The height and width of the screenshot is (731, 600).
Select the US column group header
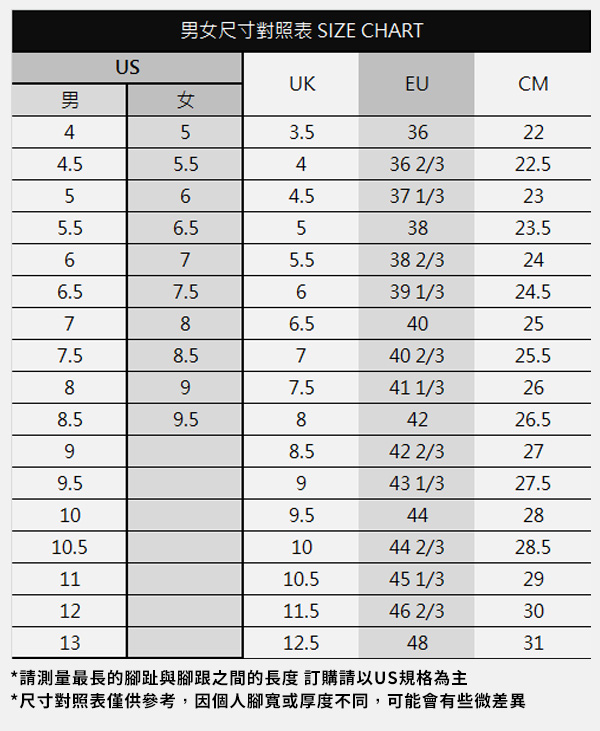[x=127, y=68]
